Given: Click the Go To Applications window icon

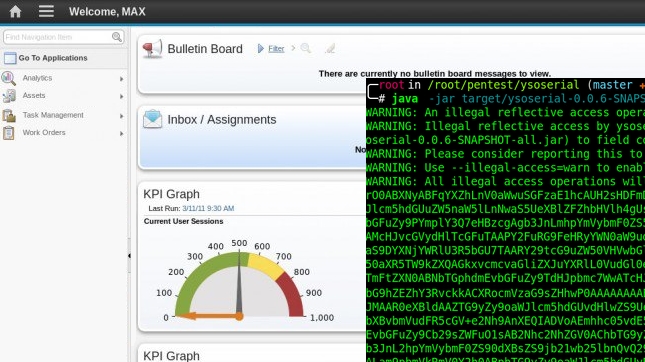Looking at the screenshot, I should pyautogui.click(x=10, y=58).
